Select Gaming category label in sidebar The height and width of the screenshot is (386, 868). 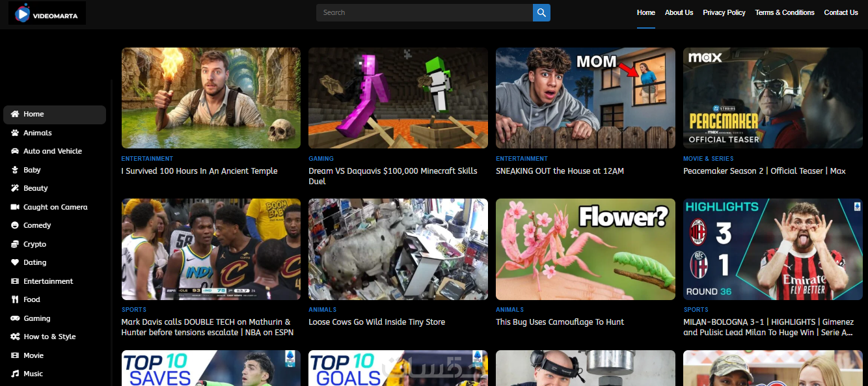point(37,318)
